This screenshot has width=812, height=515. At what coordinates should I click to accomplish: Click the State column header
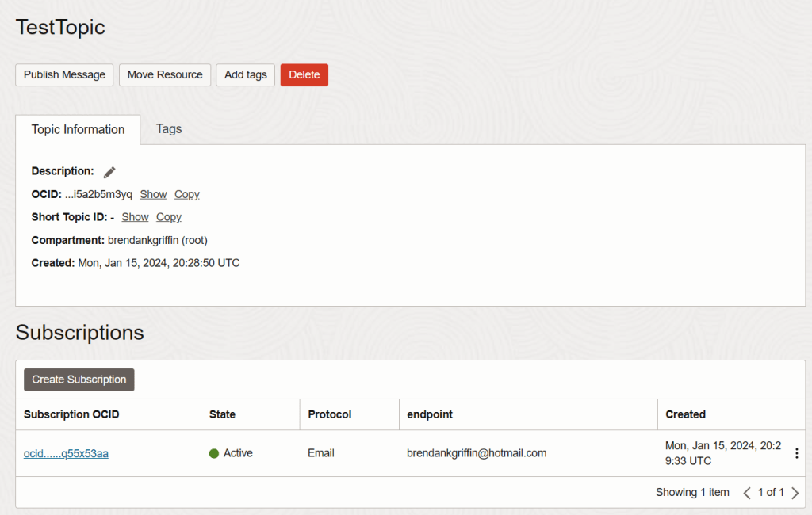[x=222, y=414]
